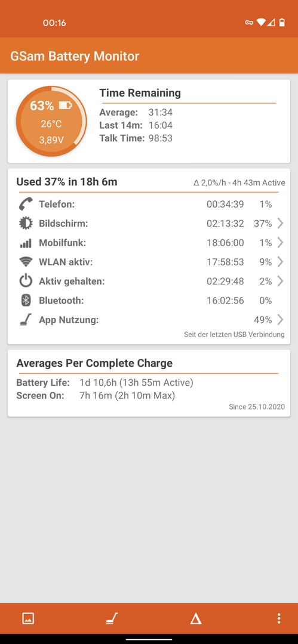Open the chart icon in bottom bar
Screen dimensions: 298x644
(x=28, y=618)
